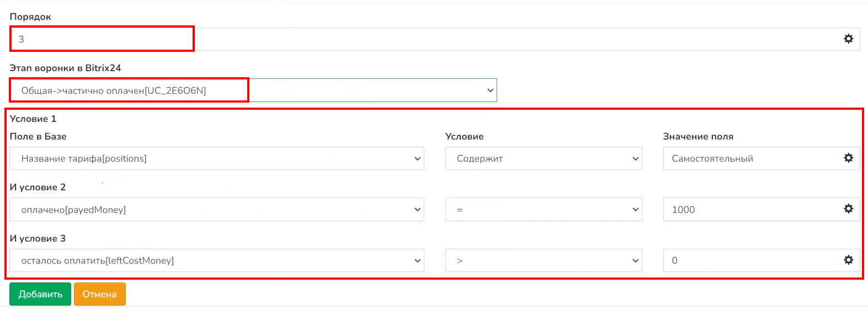
Task: Click the Самостоятельный value input field
Action: (x=750, y=158)
